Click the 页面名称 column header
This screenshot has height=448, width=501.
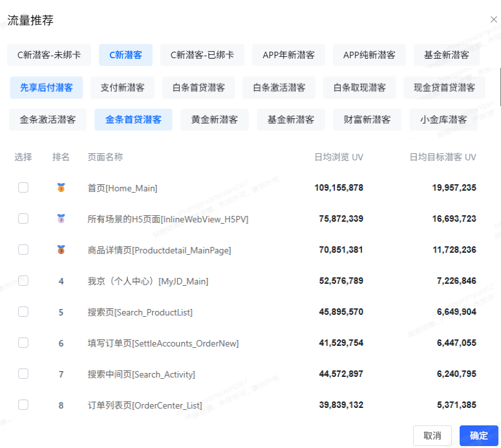point(105,157)
